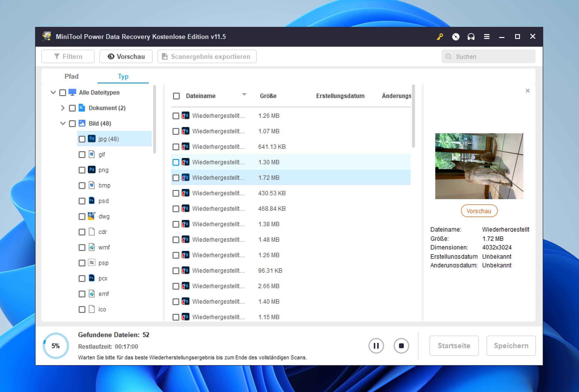Click the Vorschau toolbar button

tap(126, 57)
